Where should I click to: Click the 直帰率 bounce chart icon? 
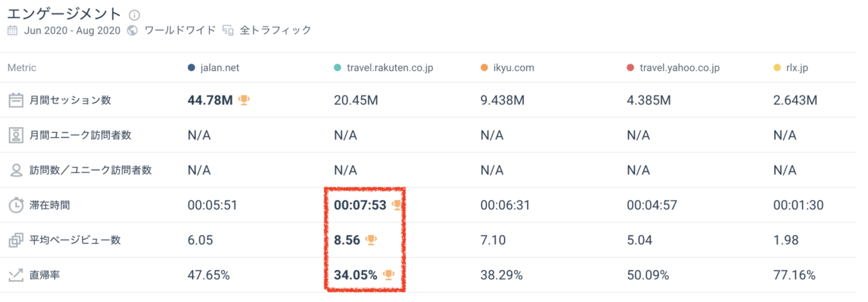[16, 275]
